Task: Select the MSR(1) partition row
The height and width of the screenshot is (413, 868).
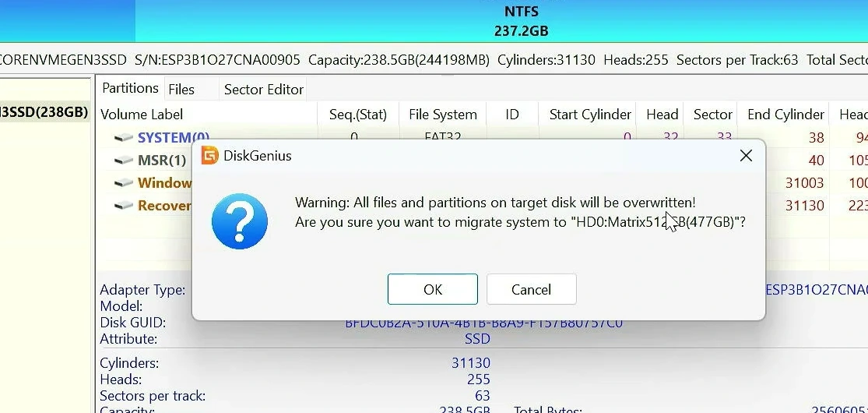Action: pyautogui.click(x=482, y=161)
